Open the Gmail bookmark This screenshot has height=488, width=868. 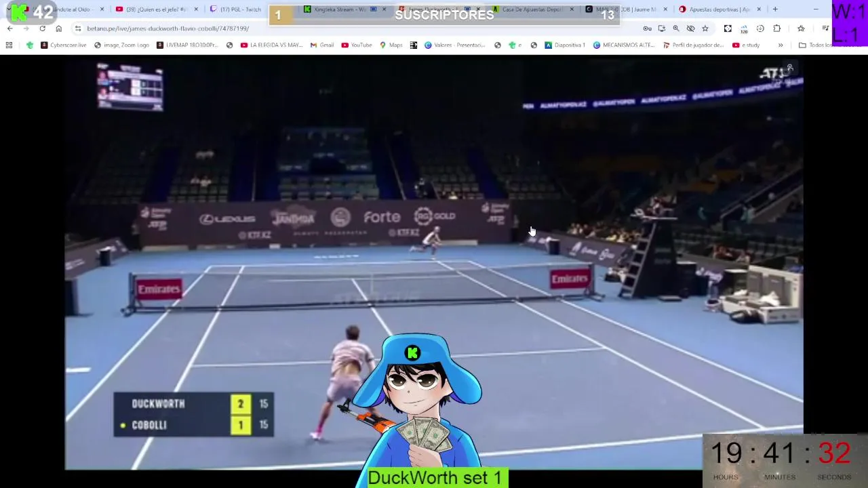[322, 45]
